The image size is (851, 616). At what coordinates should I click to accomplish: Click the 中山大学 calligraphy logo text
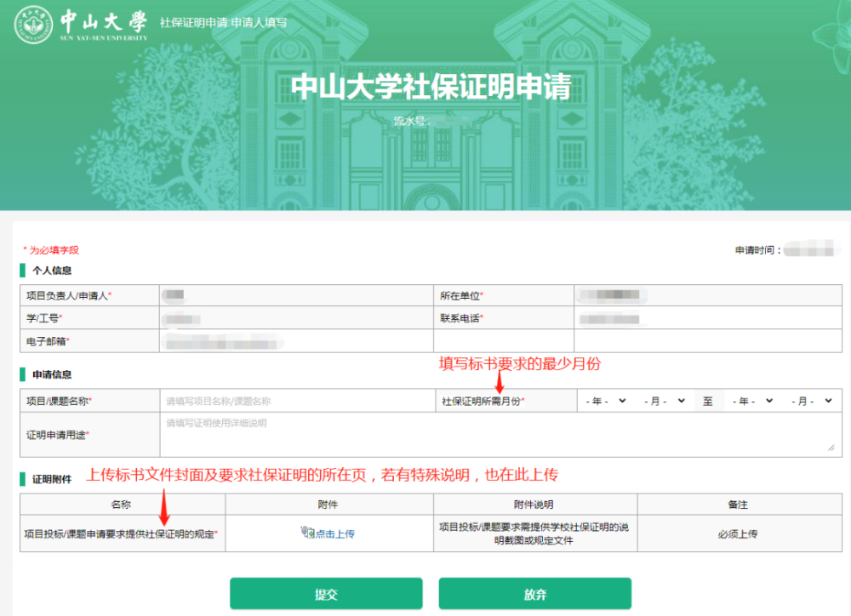click(x=103, y=22)
